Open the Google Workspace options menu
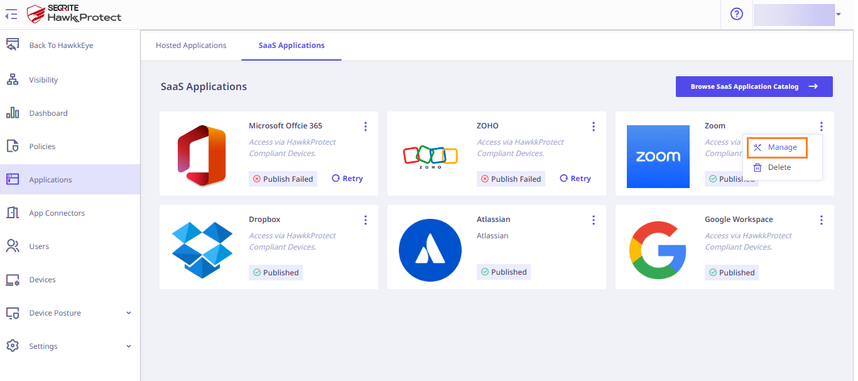This screenshot has height=381, width=858. tap(821, 220)
